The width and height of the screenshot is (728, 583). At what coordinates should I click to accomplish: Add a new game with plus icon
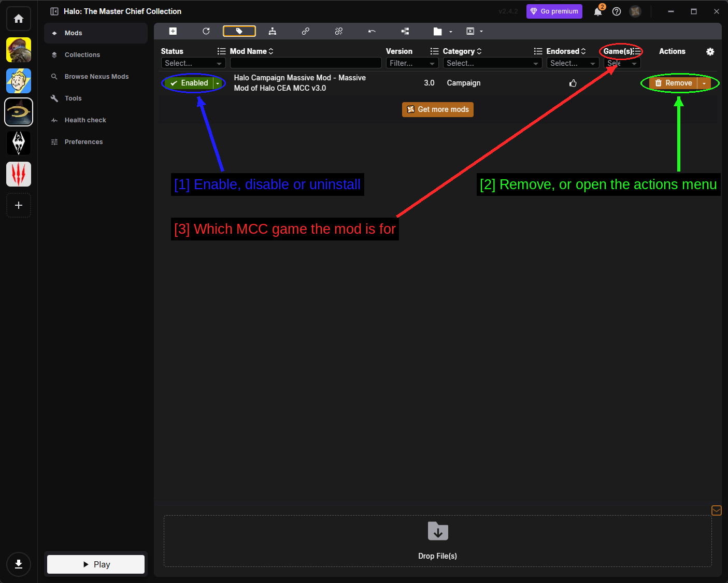(19, 205)
